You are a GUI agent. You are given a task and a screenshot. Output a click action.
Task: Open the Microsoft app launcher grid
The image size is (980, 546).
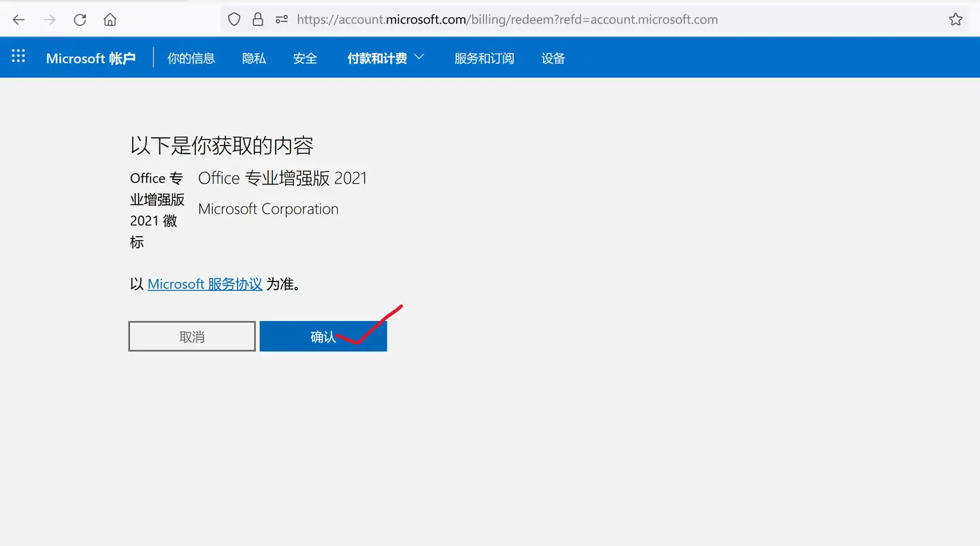click(18, 56)
